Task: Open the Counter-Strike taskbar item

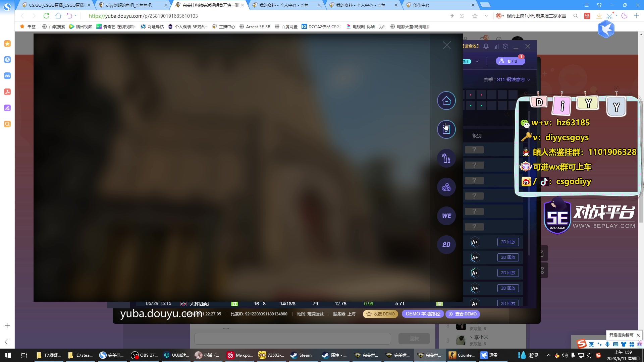Action: (x=462, y=355)
